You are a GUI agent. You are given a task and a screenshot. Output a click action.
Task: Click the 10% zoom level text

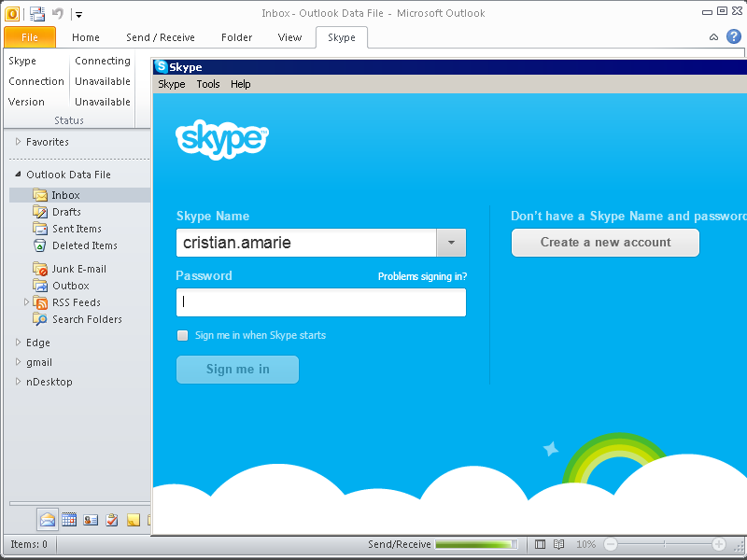[x=586, y=544]
